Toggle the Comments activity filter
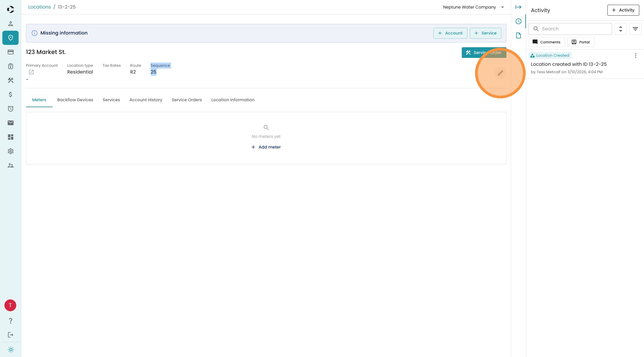644x357 pixels. [547, 42]
